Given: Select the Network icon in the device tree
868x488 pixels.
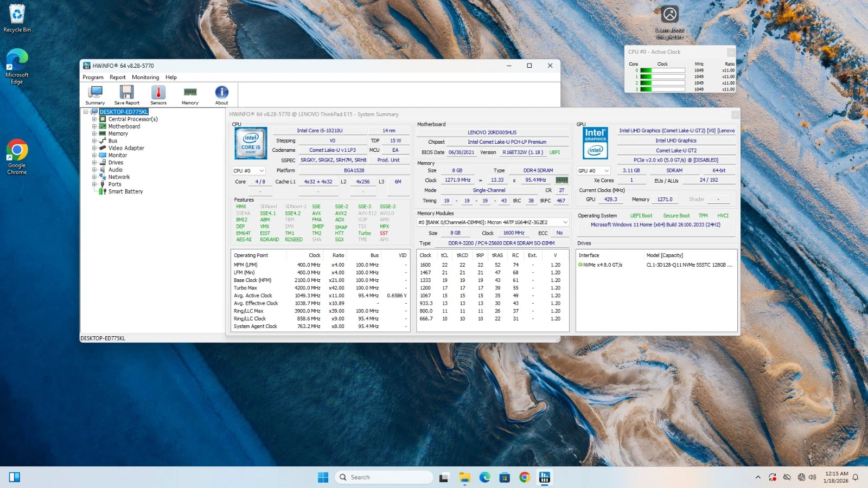Looking at the screenshot, I should pos(103,177).
